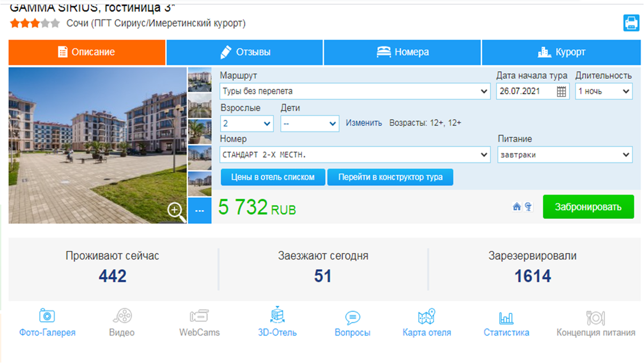Click the 5 732 RUB price
The width and height of the screenshot is (644, 363).
(257, 207)
